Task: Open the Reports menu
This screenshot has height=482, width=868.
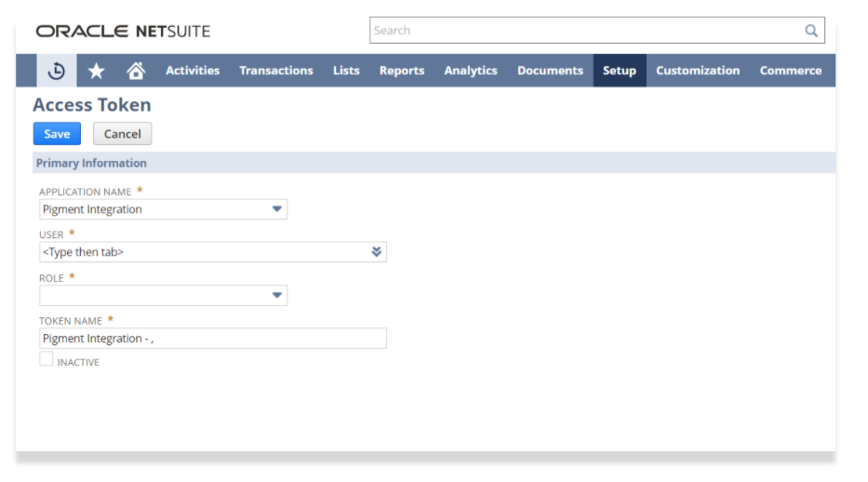Action: [x=402, y=71]
